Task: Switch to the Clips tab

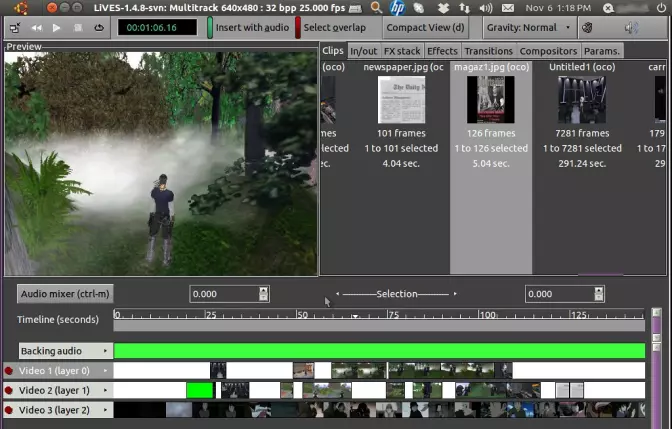Action: (x=333, y=51)
